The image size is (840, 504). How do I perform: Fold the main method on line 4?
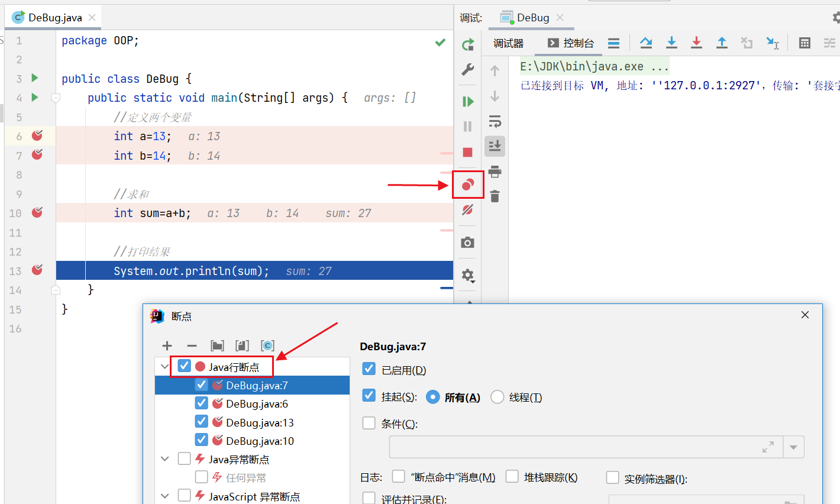pyautogui.click(x=56, y=98)
